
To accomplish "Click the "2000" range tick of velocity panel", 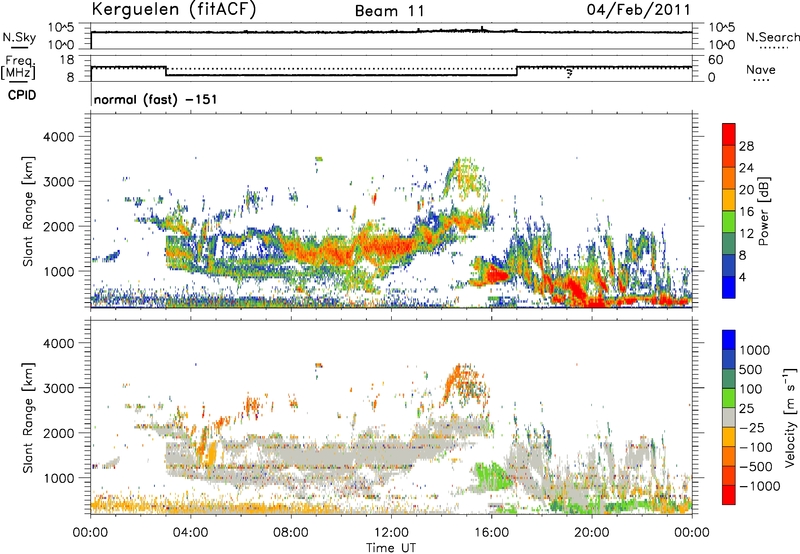I will point(59,433).
